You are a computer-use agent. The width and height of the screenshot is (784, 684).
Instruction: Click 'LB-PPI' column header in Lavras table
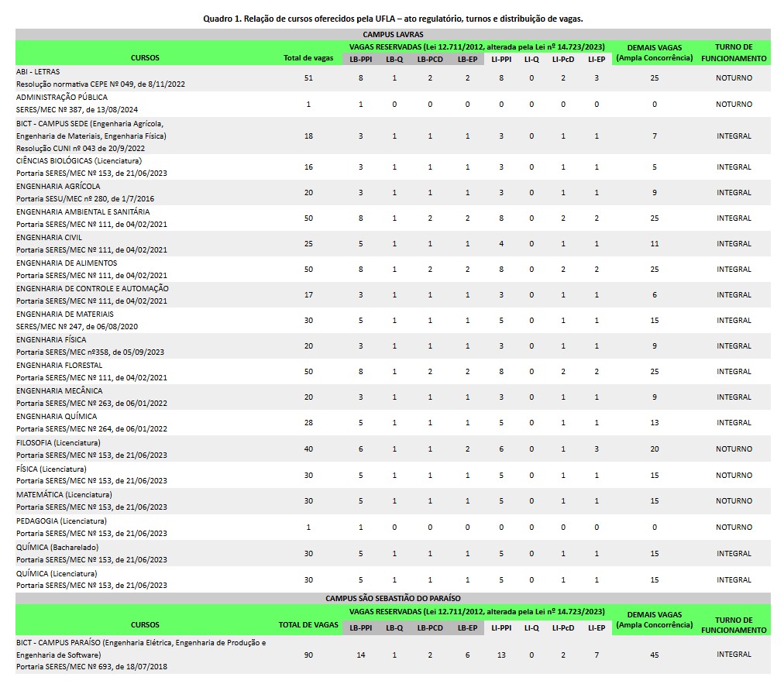(x=360, y=60)
